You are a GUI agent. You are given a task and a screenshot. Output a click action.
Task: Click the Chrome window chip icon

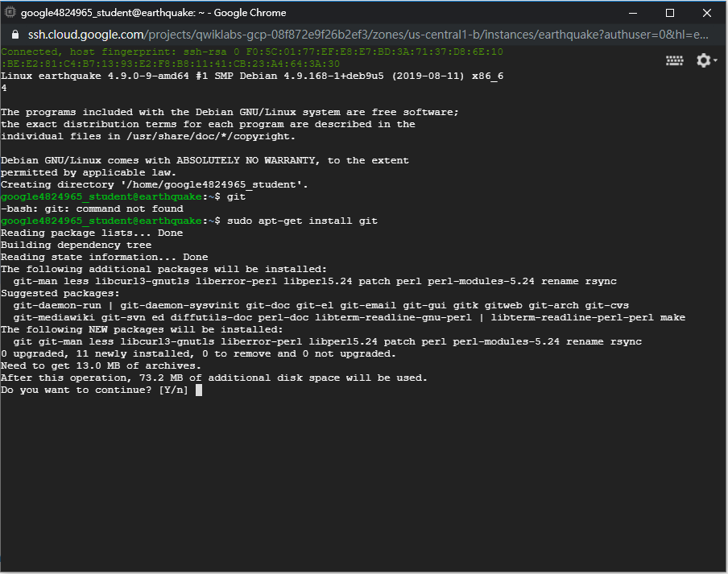click(x=10, y=13)
